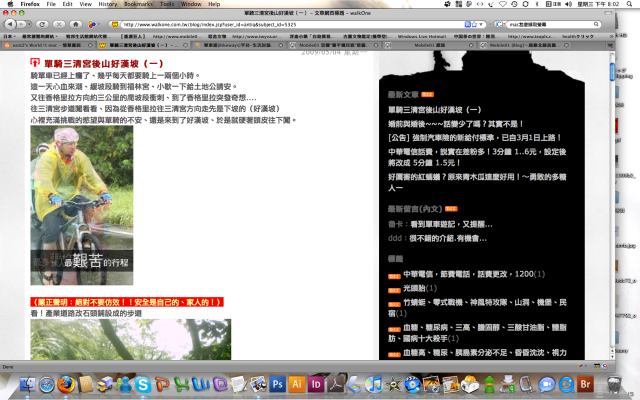Switch to the east2's World tab
The width and height of the screenshot is (640, 400).
click(48, 45)
